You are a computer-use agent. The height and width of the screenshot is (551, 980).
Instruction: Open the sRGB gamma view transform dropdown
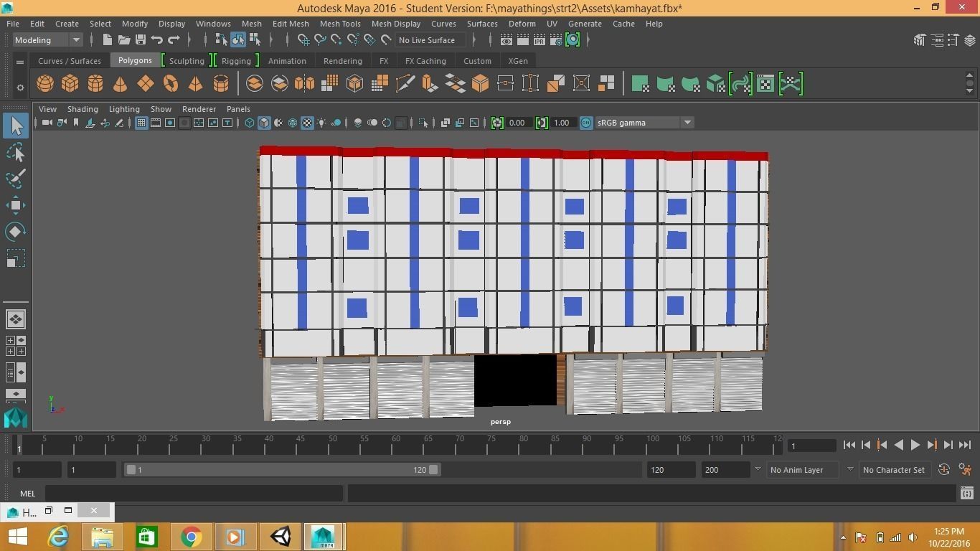click(x=644, y=123)
